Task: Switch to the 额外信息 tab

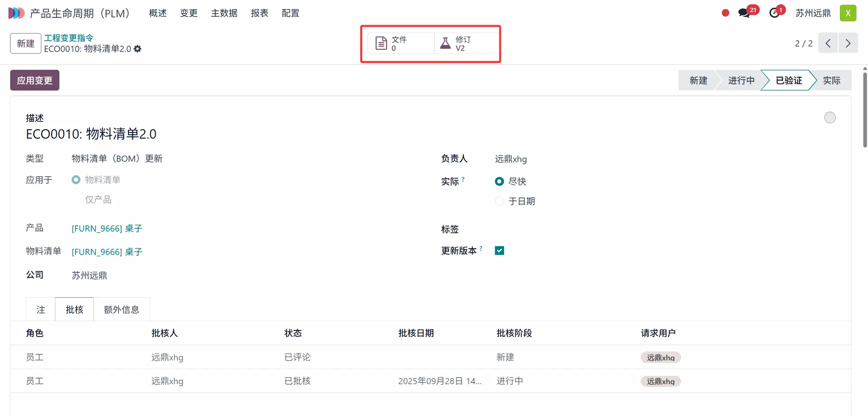Action: point(121,309)
